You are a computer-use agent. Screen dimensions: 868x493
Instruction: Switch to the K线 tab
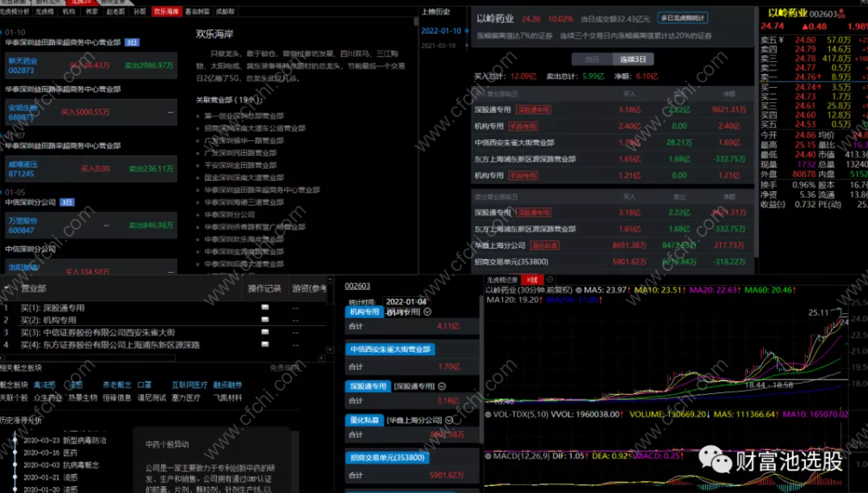pos(532,280)
